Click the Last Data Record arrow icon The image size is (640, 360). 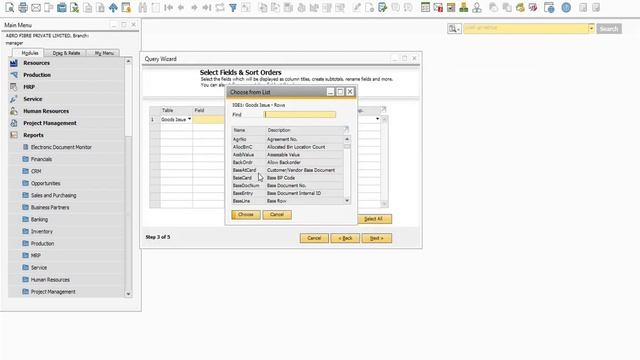[207, 7]
